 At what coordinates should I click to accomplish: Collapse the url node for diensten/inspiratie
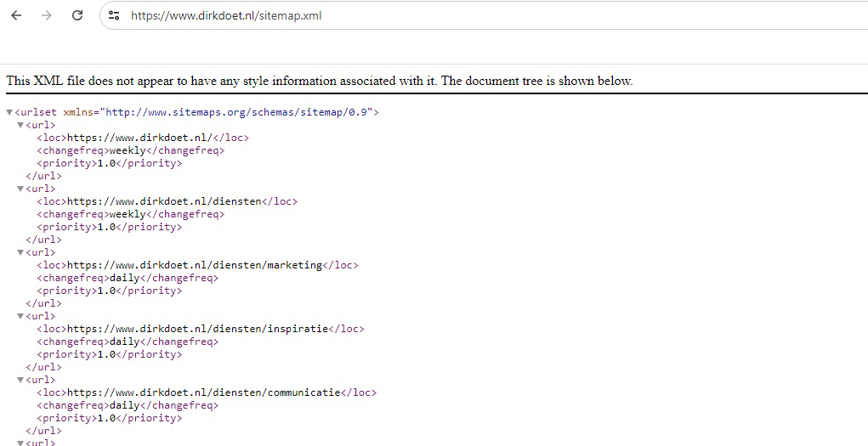click(20, 316)
